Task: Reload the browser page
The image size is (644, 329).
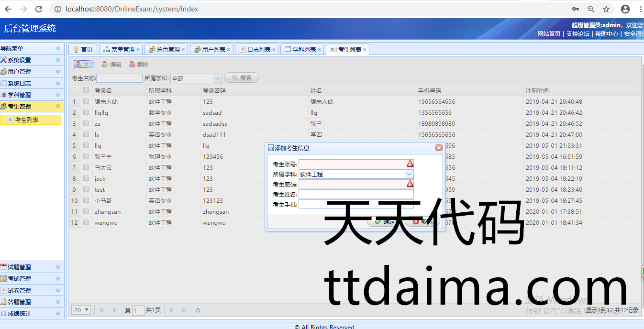Action: pyautogui.click(x=39, y=9)
